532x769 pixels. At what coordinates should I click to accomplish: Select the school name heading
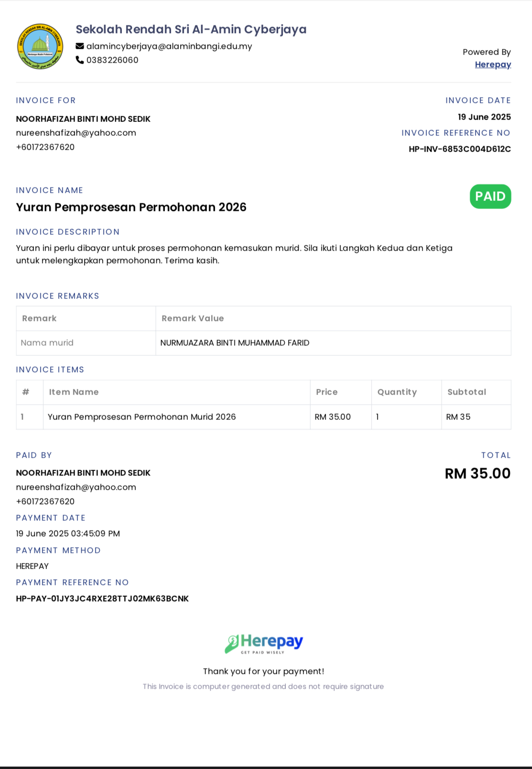click(x=191, y=29)
